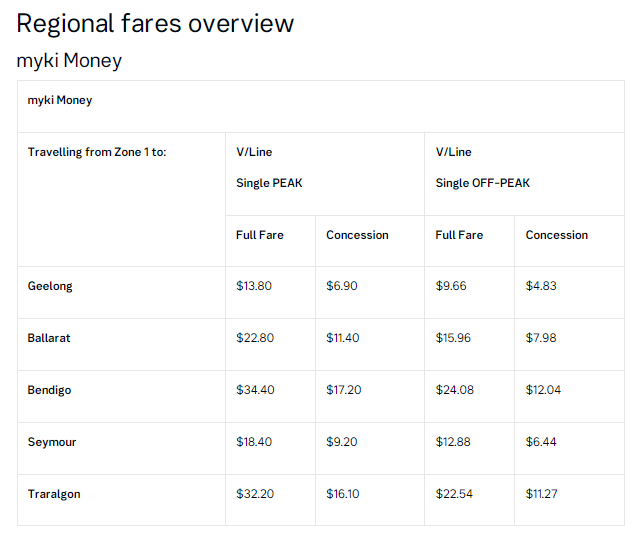The height and width of the screenshot is (538, 640).
Task: Select the Geelong row label
Action: [x=50, y=286]
